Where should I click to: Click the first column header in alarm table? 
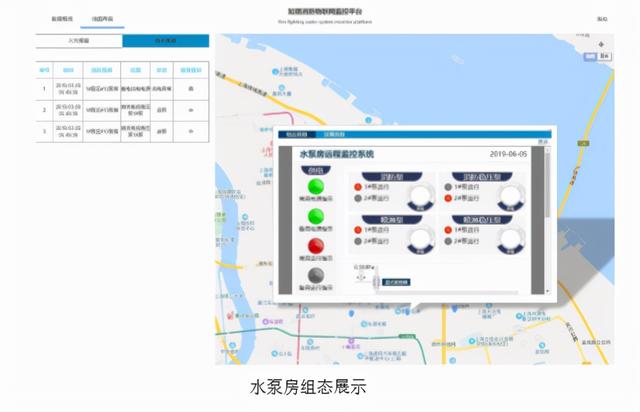[44, 70]
